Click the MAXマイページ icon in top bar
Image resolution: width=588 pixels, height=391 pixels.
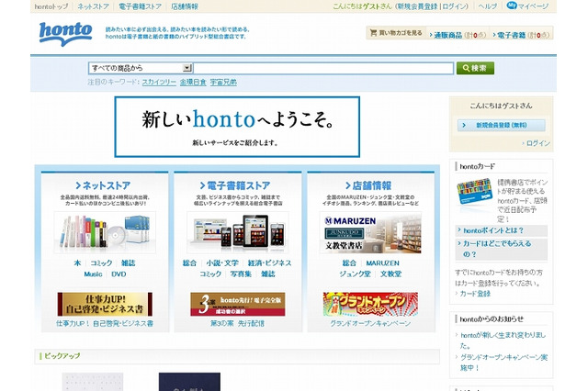click(535, 6)
